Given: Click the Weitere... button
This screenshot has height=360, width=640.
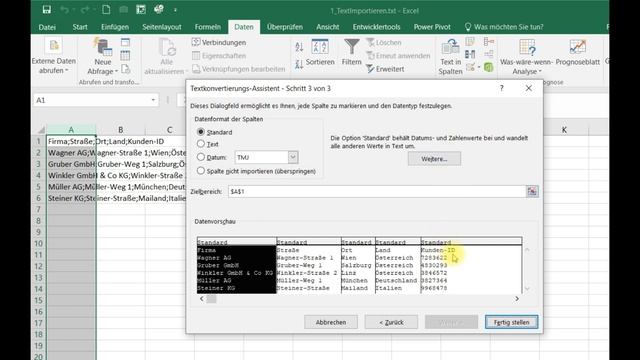Looking at the screenshot, I should 434,159.
